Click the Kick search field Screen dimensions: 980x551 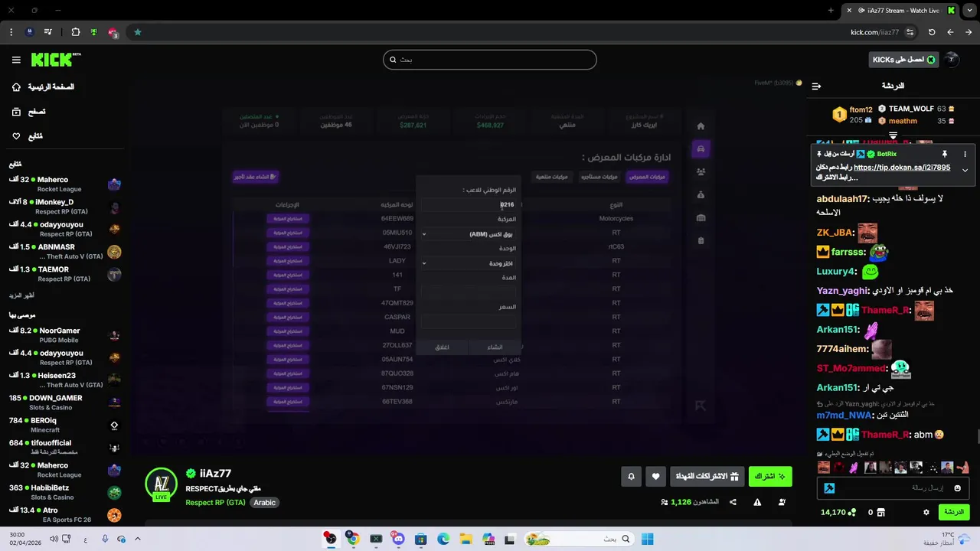(490, 60)
